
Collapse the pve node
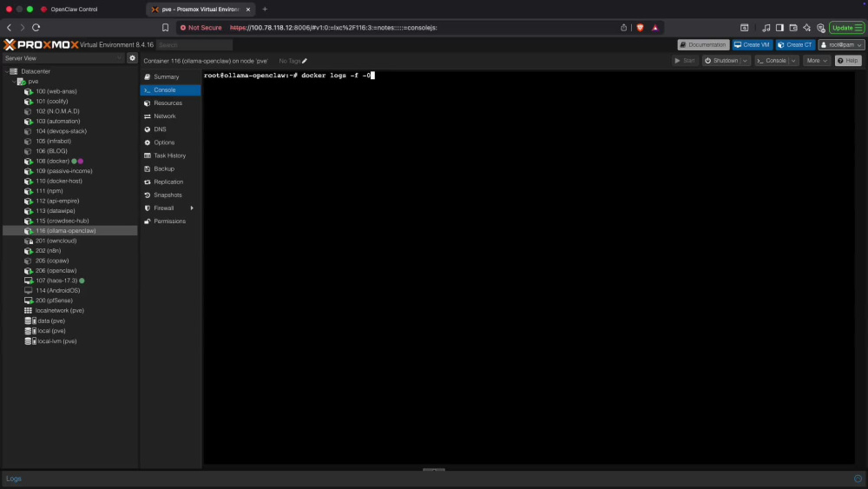pos(14,82)
